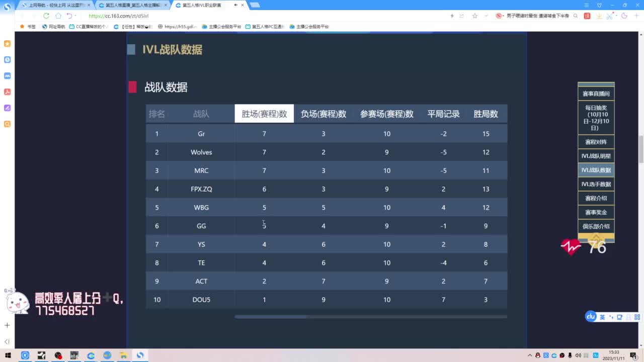The height and width of the screenshot is (362, 644).
Task: Open the screenshot scissors tool
Action: tap(610, 16)
